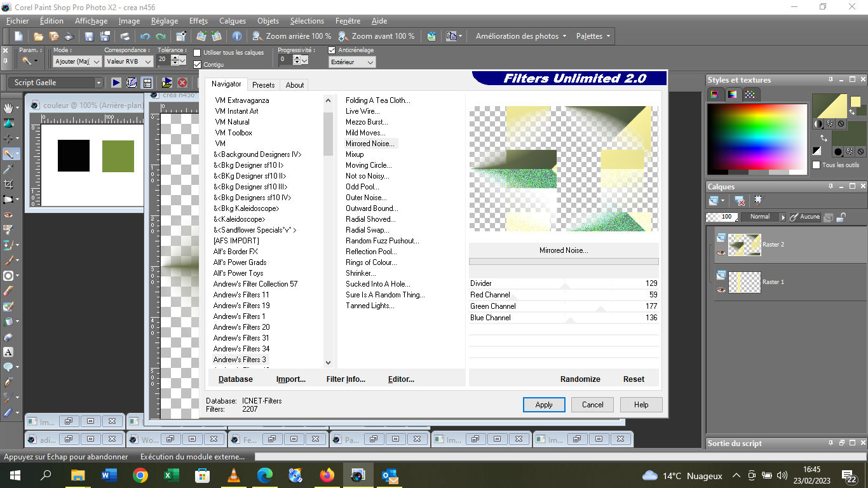Hide the Raster 2 layer
Viewport: 868px width, 488px height.
(x=721, y=252)
